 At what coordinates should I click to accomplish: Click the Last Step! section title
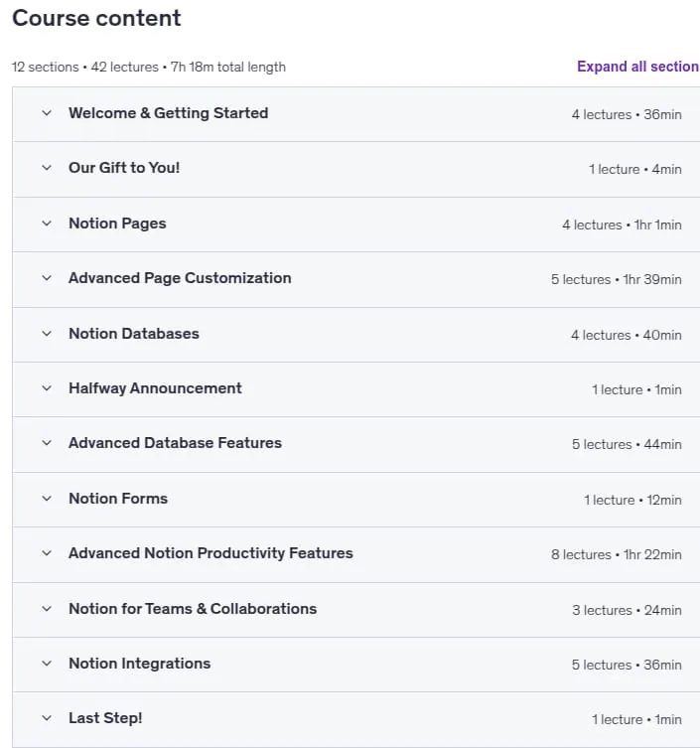click(x=105, y=718)
